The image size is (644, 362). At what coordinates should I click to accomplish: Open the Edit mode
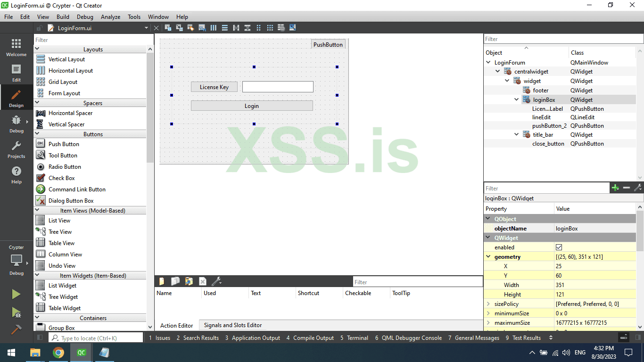[x=16, y=73]
